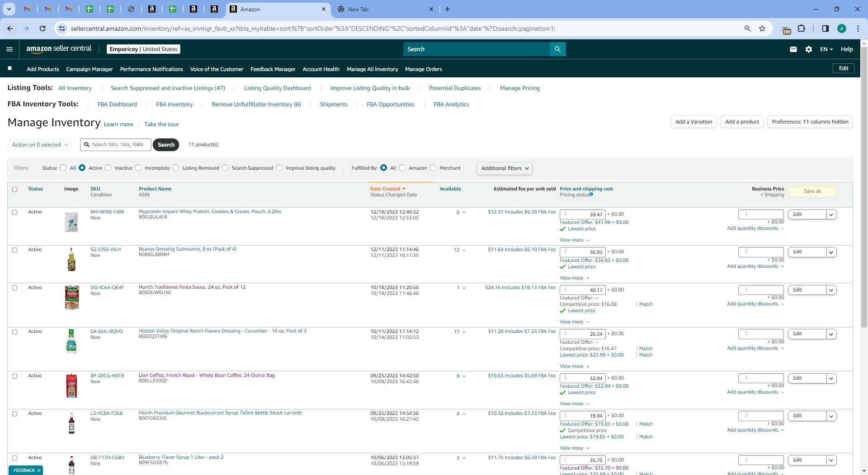Open the Chrome side panel icon
Viewport: 868px width, 475px height.
[x=825, y=28]
